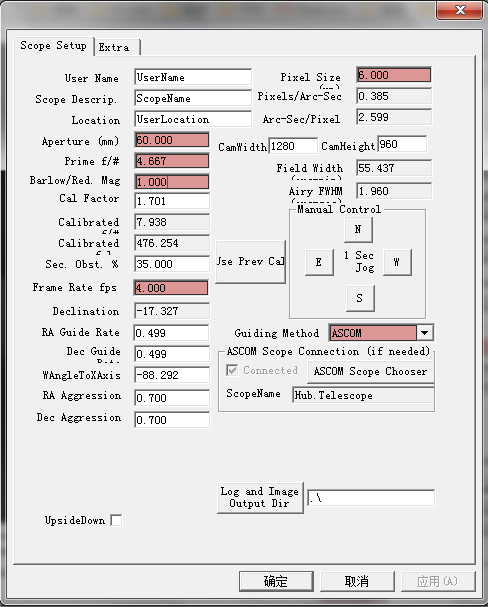Click the Scope Descrip. field containing ScopeName
The width and height of the screenshot is (488, 607).
(193, 98)
